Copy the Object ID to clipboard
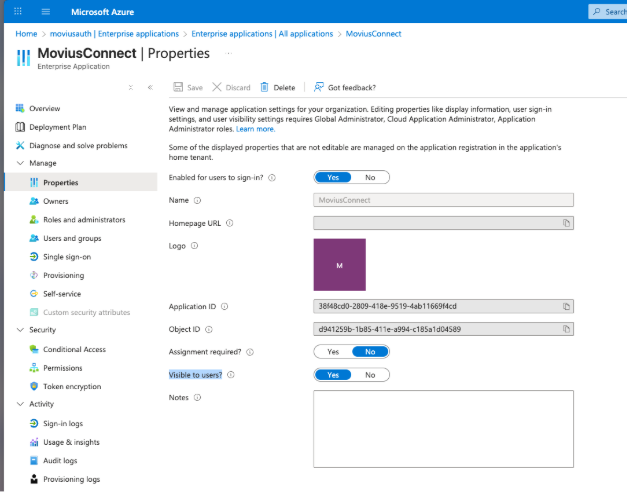 [x=566, y=329]
